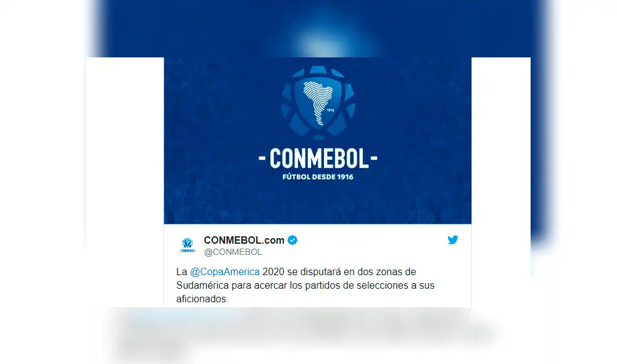The height and width of the screenshot is (364, 617).
Task: Click the South America shield logo
Action: pos(318,102)
